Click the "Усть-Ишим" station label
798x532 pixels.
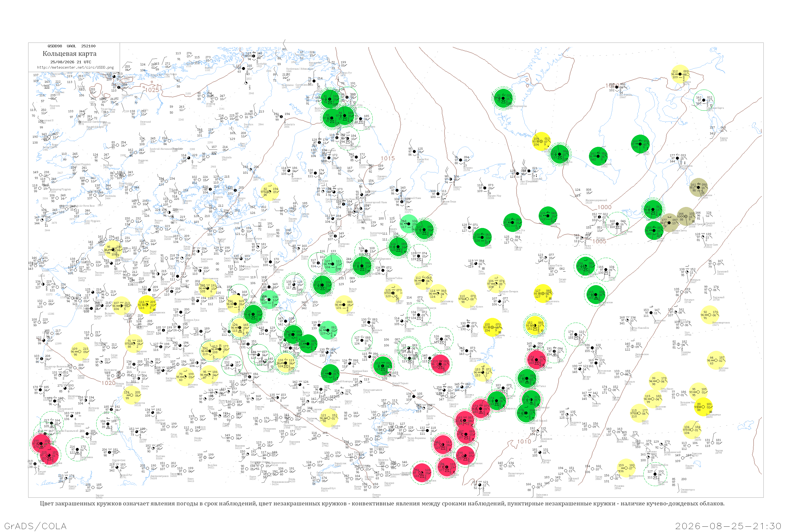tap(667, 389)
